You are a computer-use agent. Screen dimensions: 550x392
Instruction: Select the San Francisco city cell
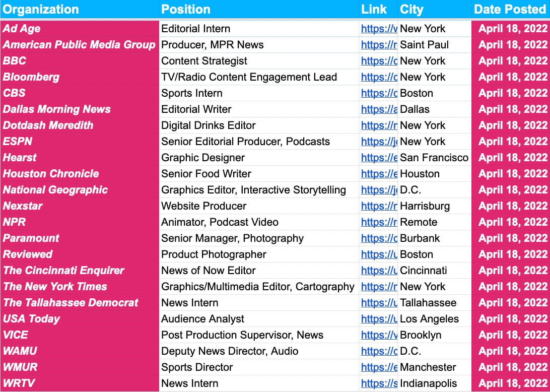434,158
